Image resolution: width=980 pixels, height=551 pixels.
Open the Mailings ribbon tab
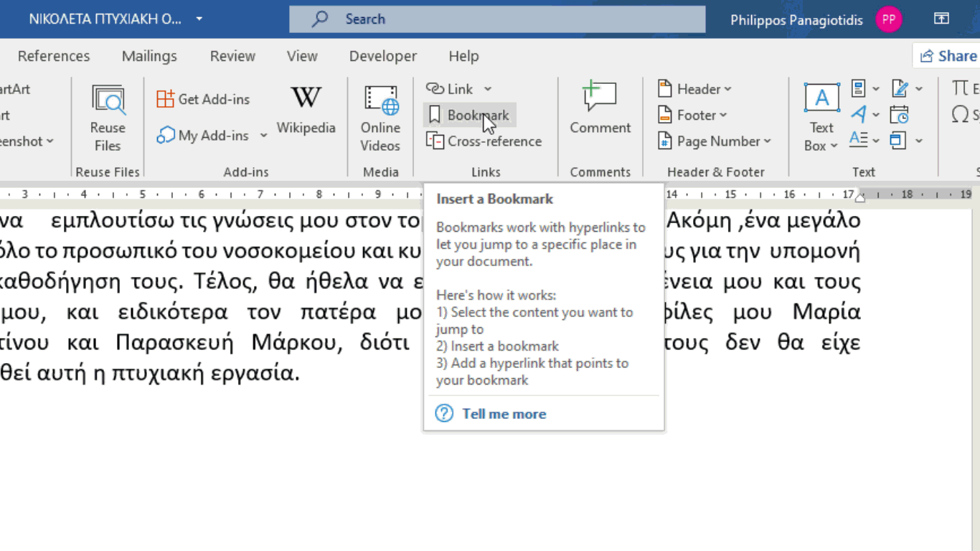coord(149,56)
